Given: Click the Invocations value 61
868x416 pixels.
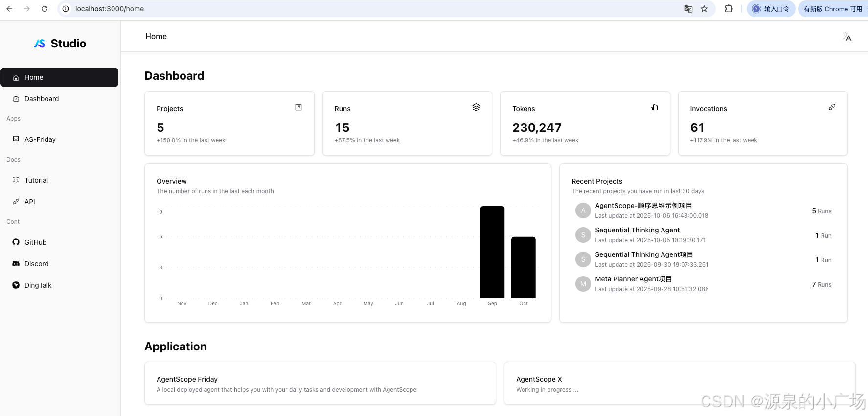Looking at the screenshot, I should point(697,128).
